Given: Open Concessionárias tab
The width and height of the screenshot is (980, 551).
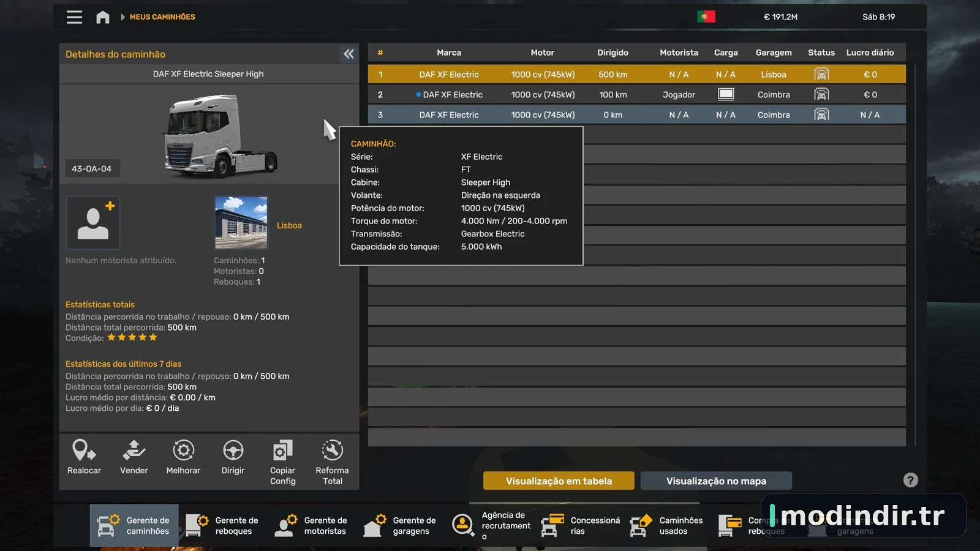Looking at the screenshot, I should coord(579,525).
